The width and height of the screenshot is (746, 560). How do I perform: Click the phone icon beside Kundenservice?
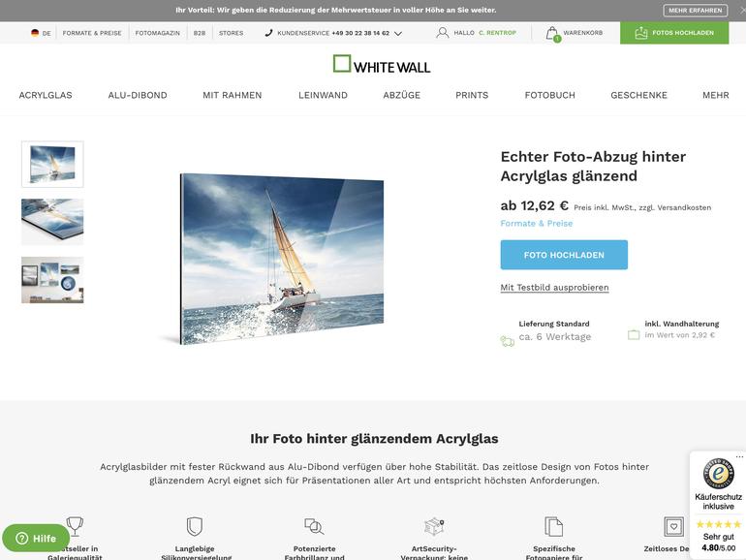pos(268,32)
